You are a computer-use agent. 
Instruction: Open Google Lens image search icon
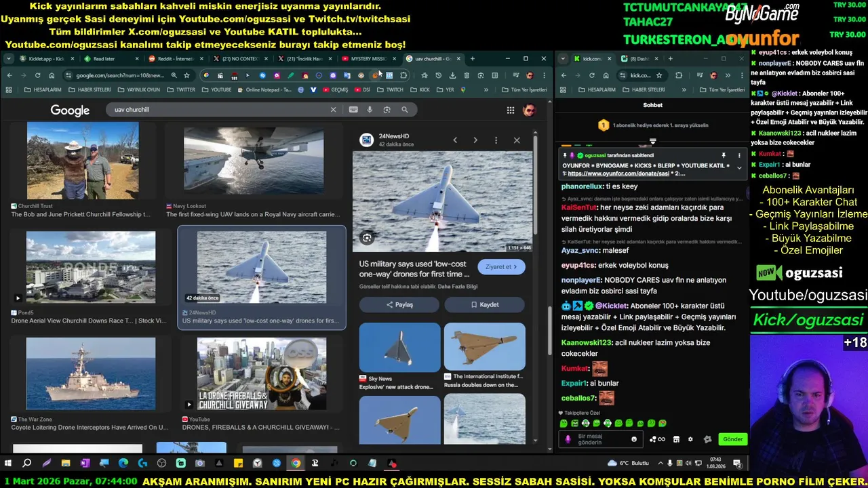coord(387,110)
